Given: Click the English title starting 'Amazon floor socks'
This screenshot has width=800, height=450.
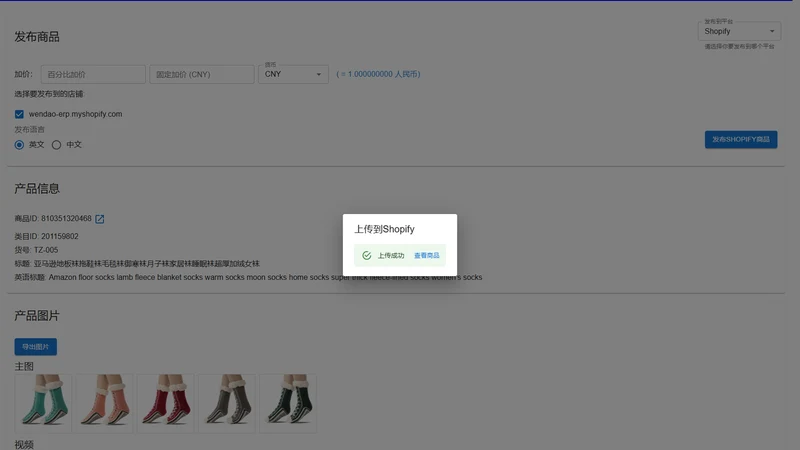Looking at the screenshot, I should click(265, 277).
